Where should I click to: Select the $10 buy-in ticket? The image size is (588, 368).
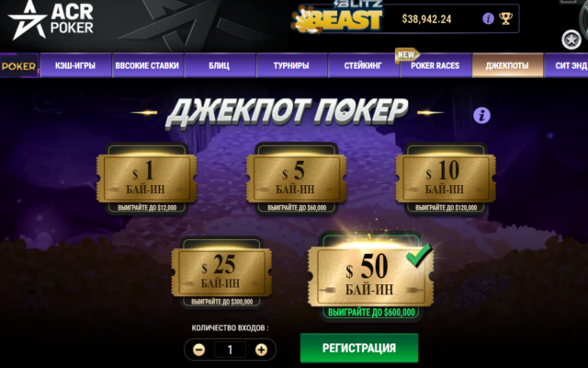[446, 179]
